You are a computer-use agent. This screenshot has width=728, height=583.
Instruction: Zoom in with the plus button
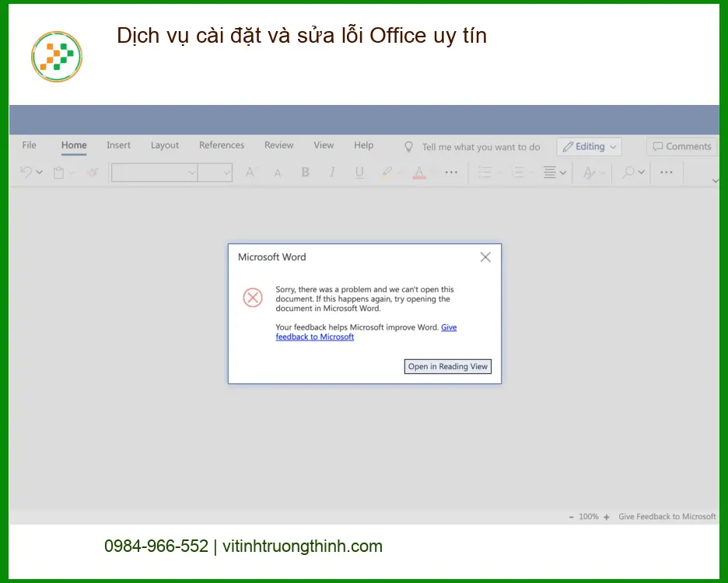click(607, 517)
